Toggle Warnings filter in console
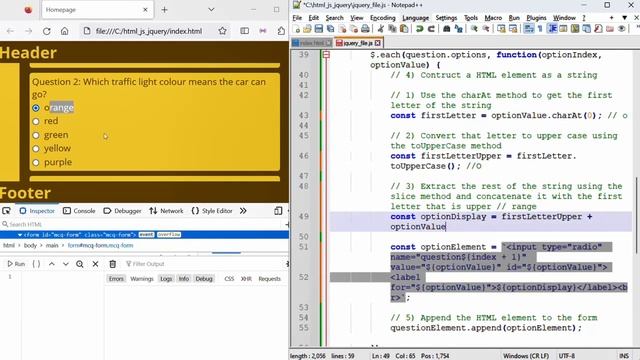The width and height of the screenshot is (640, 360). coord(142,279)
